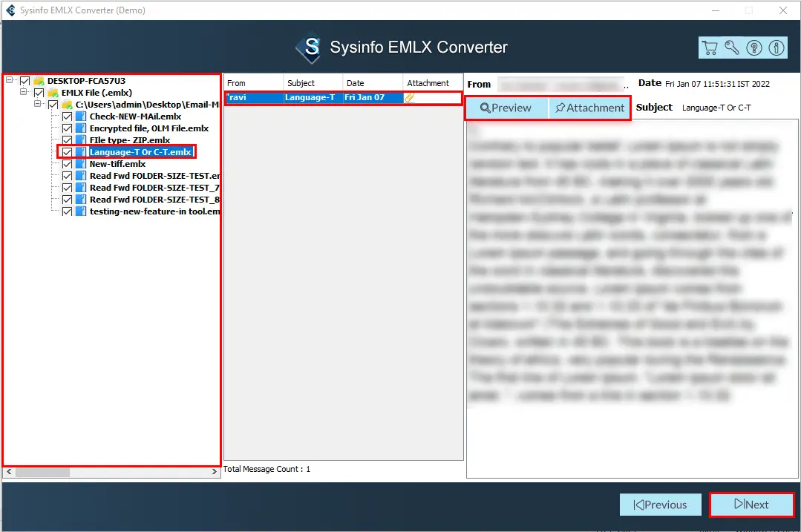Uncheck Encrypted file, OLM File.emlx checkbox
The width and height of the screenshot is (801, 532).
67,128
